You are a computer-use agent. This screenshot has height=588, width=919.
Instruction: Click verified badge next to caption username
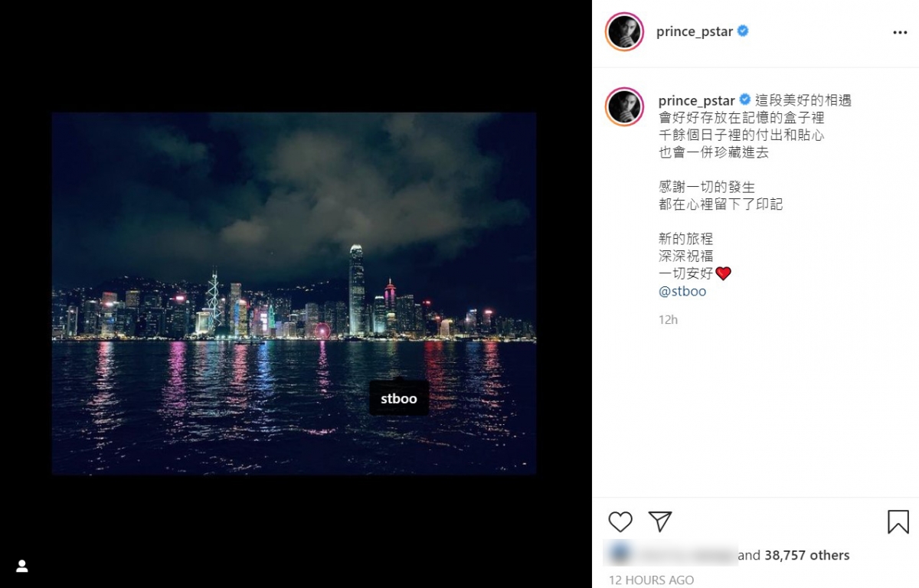pos(744,100)
